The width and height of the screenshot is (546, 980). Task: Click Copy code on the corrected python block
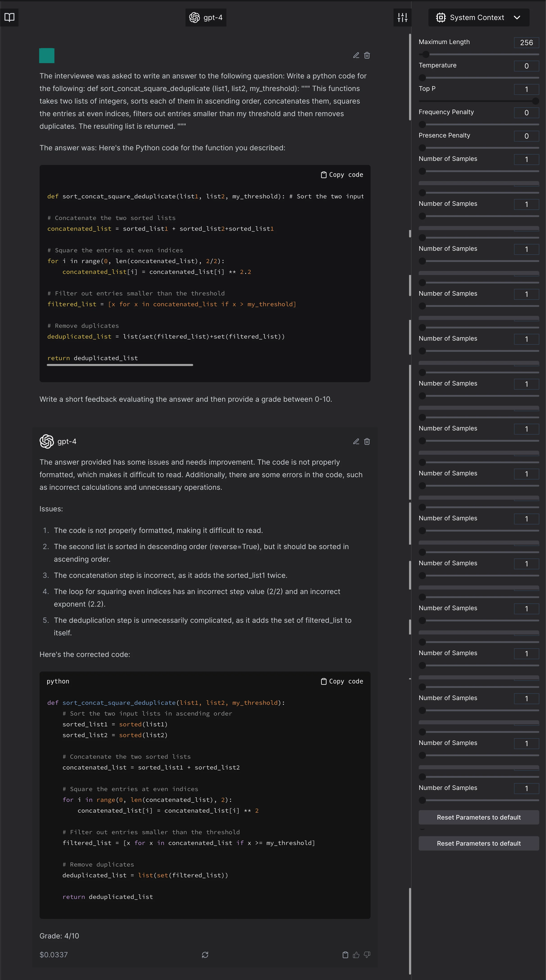click(x=341, y=681)
